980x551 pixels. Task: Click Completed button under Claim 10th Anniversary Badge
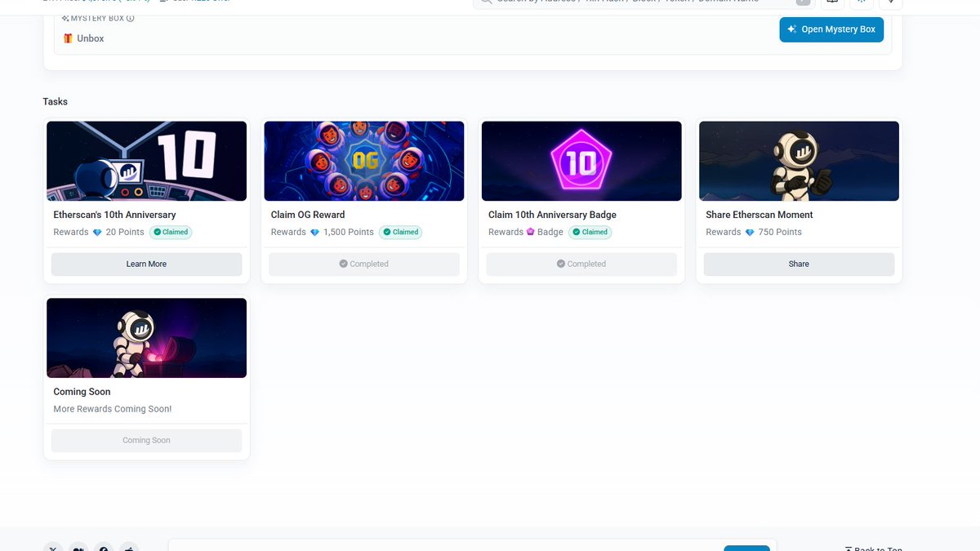tap(581, 264)
